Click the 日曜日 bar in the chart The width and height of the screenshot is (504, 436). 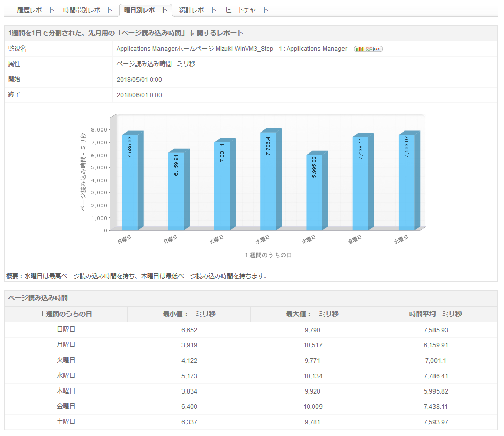tap(130, 182)
